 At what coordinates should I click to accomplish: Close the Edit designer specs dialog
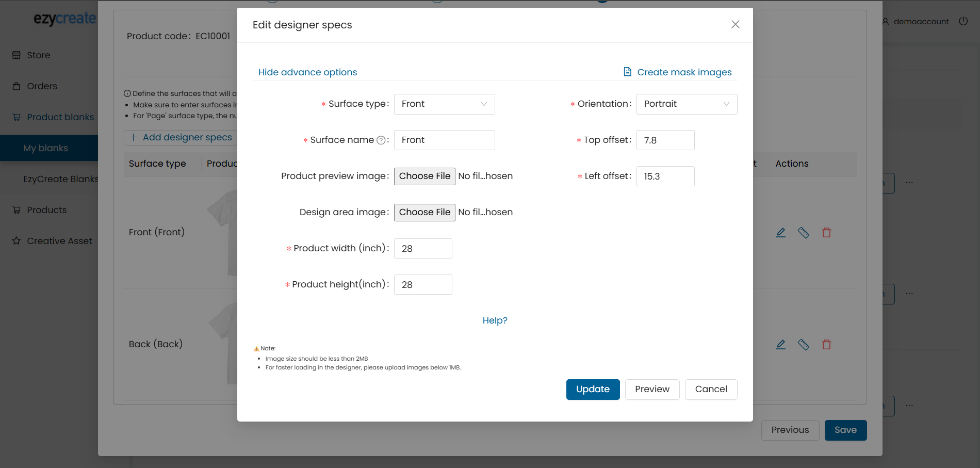735,25
